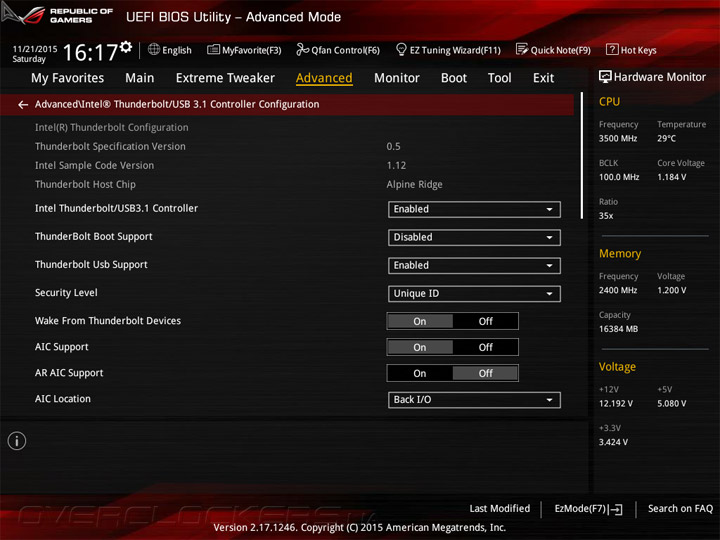Open the My Favorites tab
The height and width of the screenshot is (540, 720).
68,78
